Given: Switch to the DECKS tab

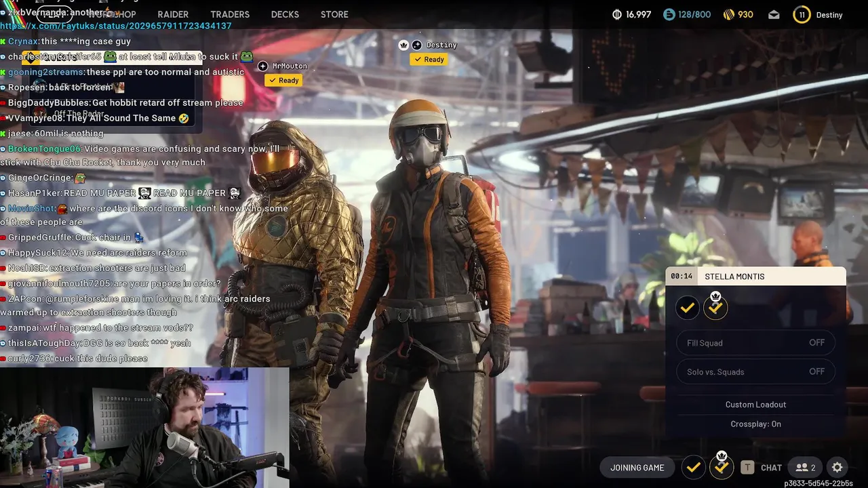Looking at the screenshot, I should [x=285, y=14].
